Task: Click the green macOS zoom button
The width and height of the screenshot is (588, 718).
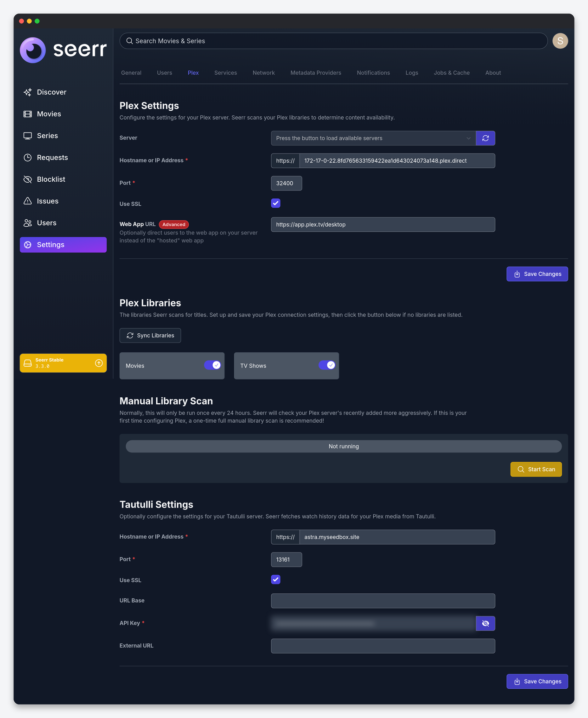Action: (37, 21)
